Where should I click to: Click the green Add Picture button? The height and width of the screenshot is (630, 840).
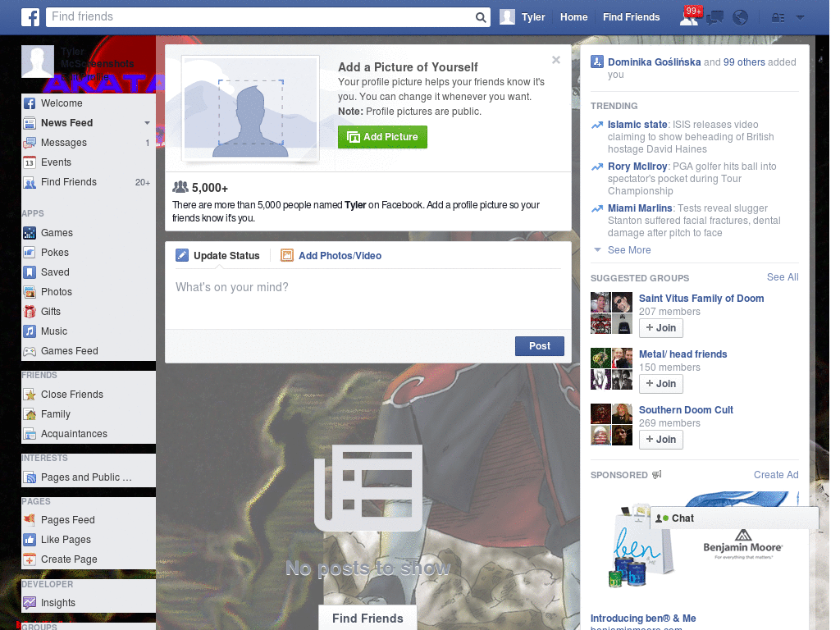[x=382, y=137]
